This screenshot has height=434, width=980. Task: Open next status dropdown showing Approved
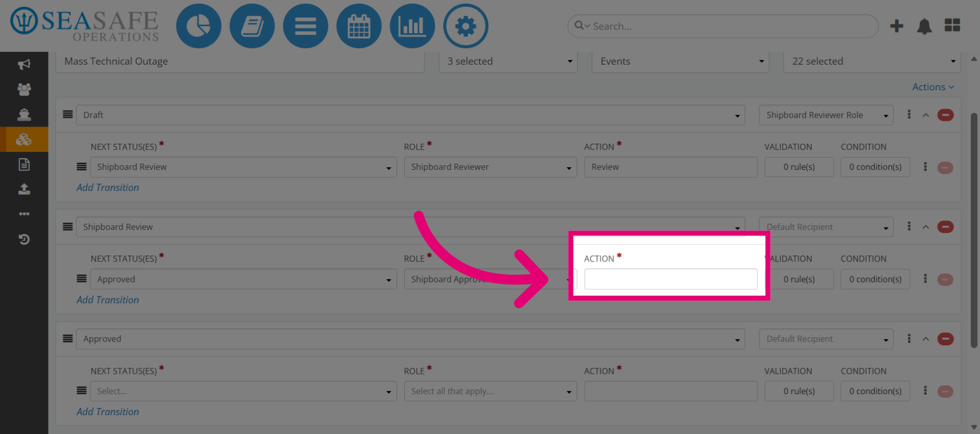(243, 279)
